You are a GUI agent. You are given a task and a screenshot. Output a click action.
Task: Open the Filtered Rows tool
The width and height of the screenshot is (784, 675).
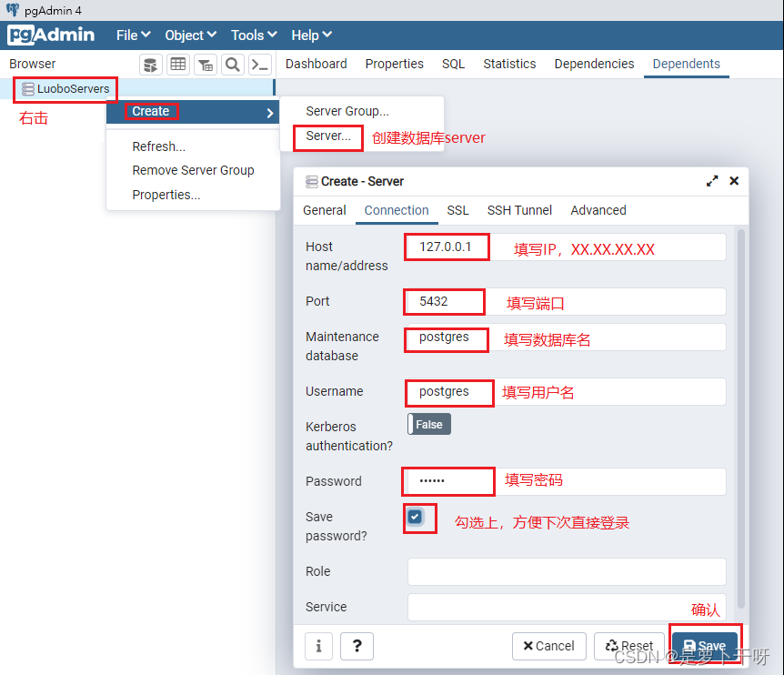pyautogui.click(x=205, y=65)
